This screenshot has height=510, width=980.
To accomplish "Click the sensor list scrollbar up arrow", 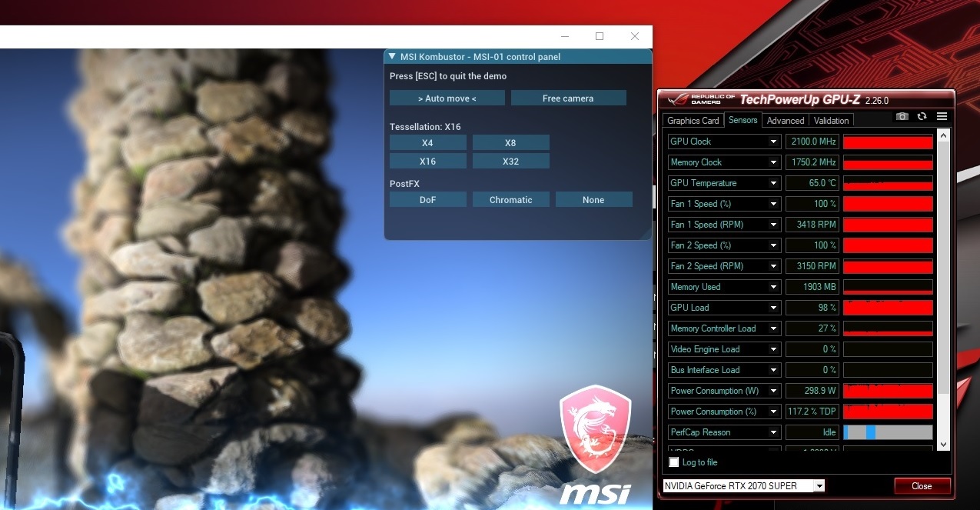I will tap(945, 135).
